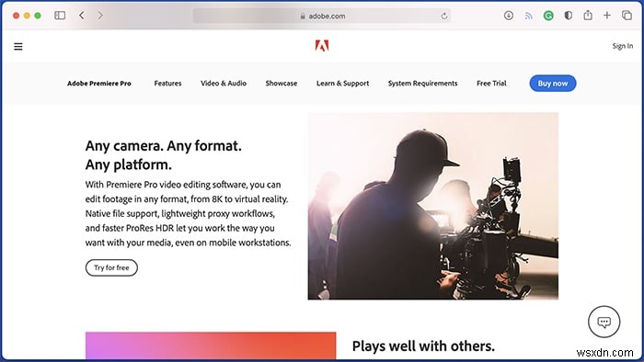This screenshot has width=644, height=362.
Task: Open the Showcase menu item
Action: click(x=282, y=84)
